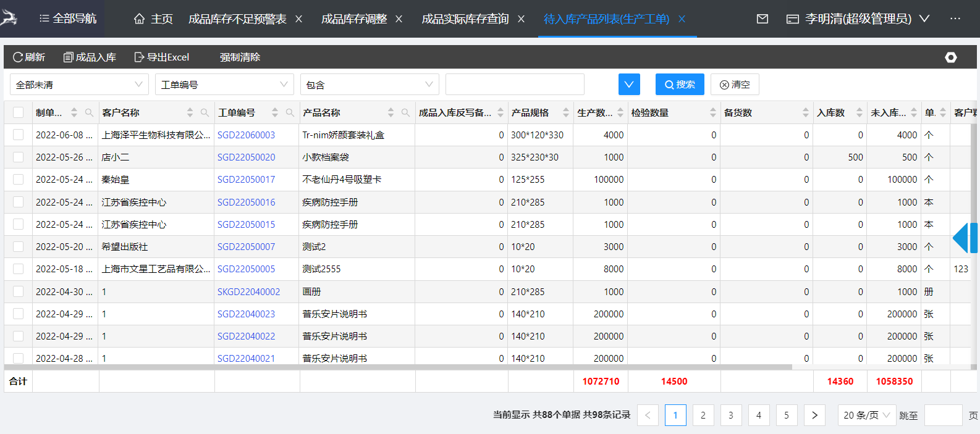Click sort arrows in 产品规格 column header
The image size is (980, 434).
565,113
